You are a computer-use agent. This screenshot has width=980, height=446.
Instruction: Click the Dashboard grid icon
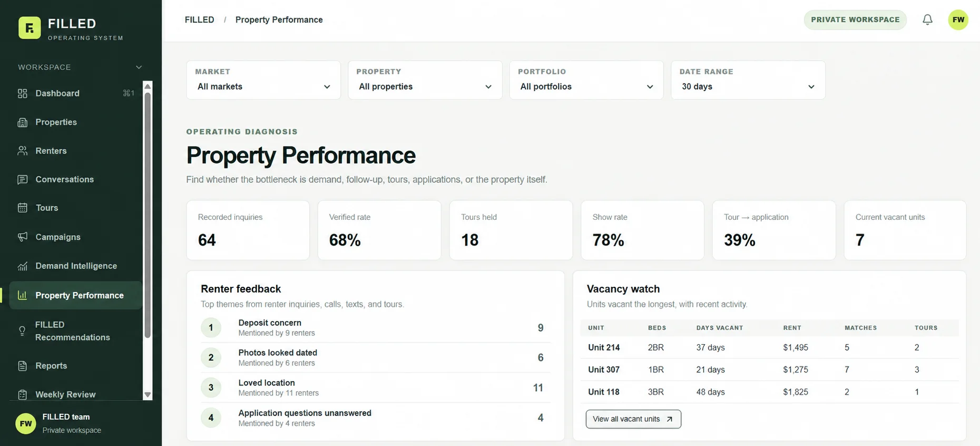click(x=22, y=93)
